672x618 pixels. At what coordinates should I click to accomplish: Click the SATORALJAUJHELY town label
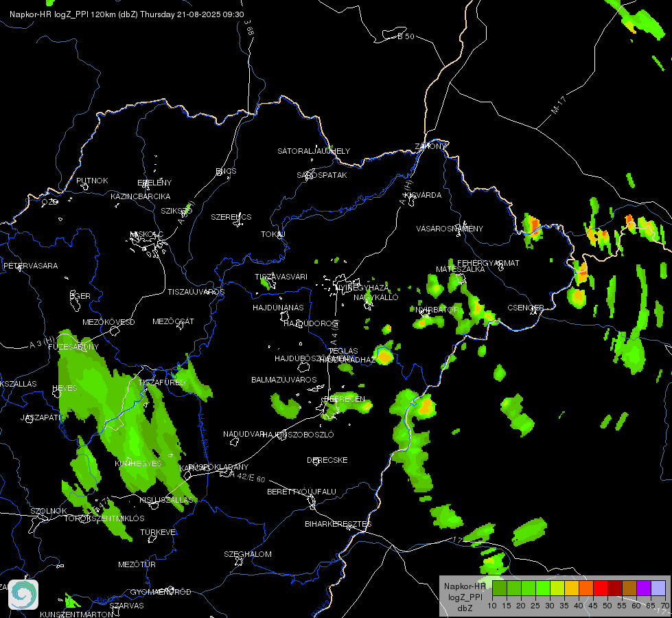click(314, 151)
